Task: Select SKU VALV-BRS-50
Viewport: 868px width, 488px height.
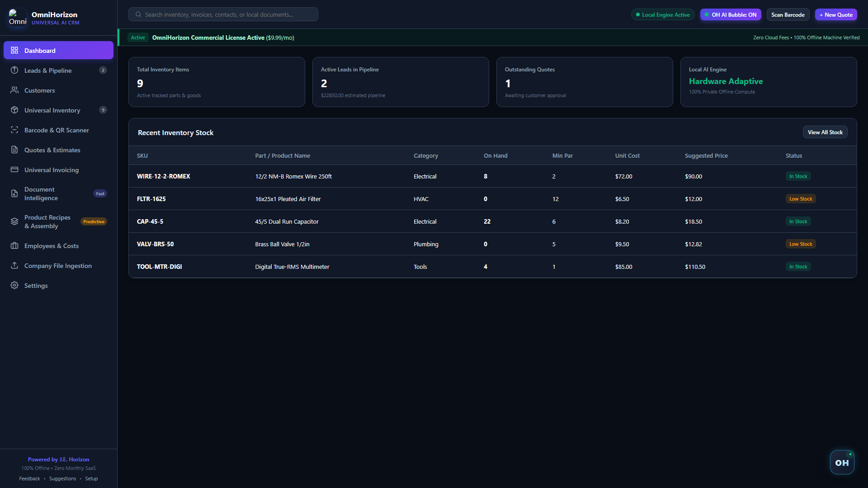Action: [x=155, y=244]
